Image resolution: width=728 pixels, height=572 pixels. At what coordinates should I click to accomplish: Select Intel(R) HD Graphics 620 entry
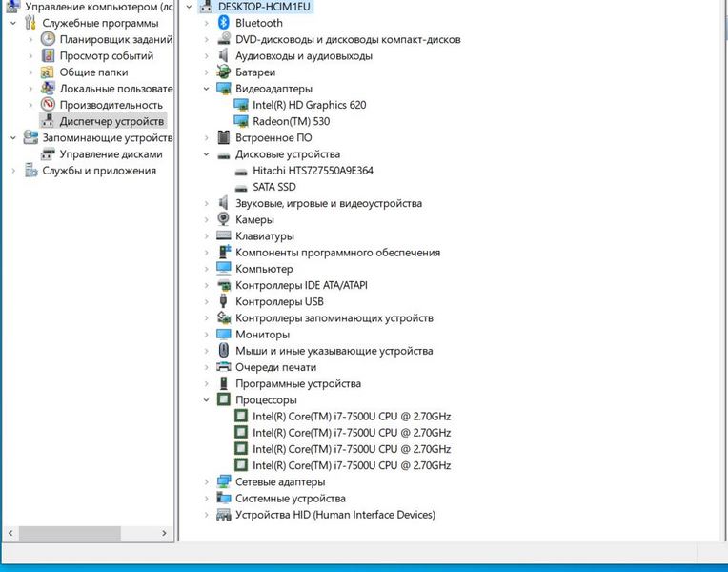pos(309,105)
